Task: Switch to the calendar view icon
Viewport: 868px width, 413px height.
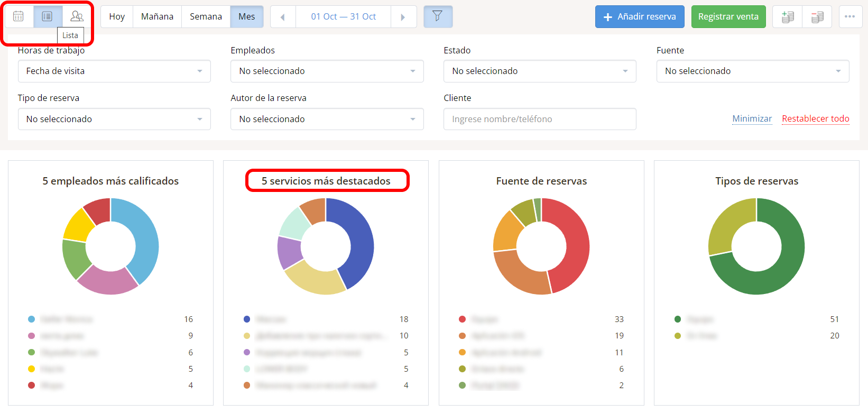Action: point(19,16)
